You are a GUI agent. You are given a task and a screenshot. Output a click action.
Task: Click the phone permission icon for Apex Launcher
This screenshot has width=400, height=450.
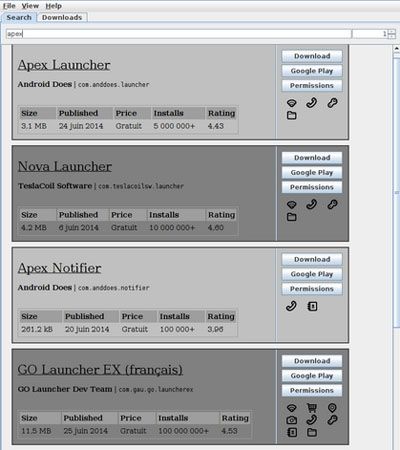(x=312, y=103)
